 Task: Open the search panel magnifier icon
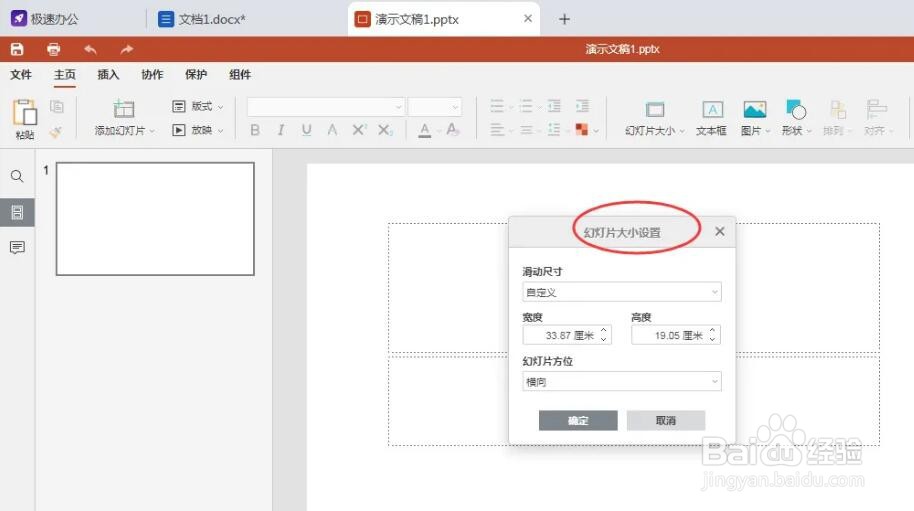pos(17,176)
